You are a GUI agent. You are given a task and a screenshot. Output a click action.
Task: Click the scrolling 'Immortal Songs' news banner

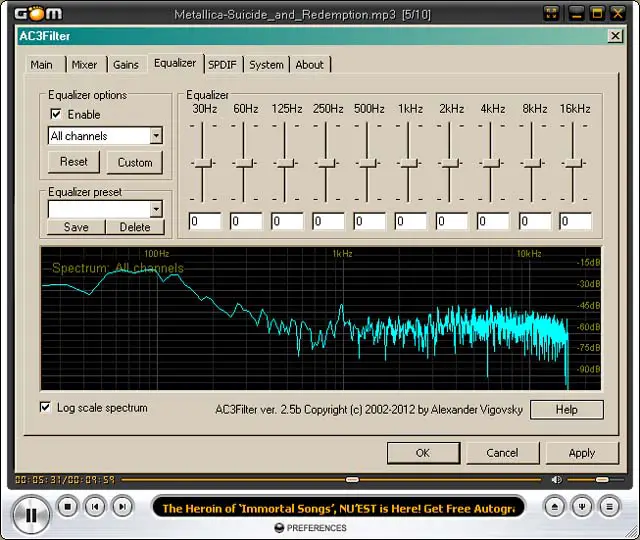coord(338,508)
